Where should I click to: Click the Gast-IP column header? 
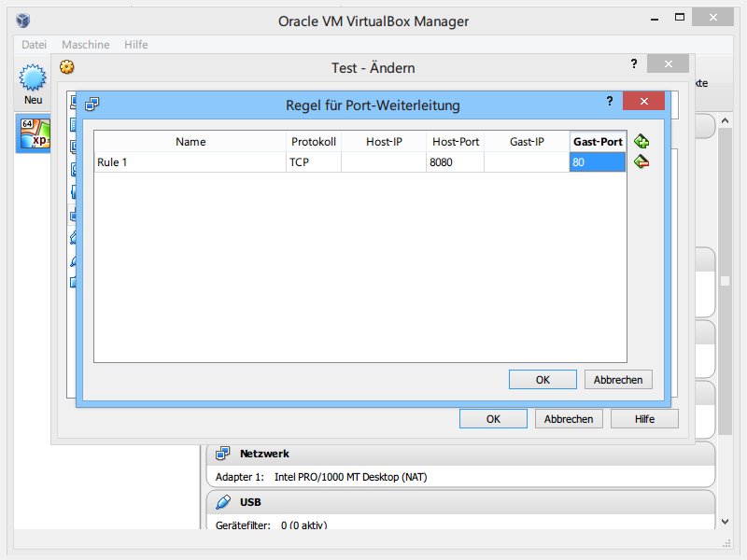pyautogui.click(x=527, y=142)
